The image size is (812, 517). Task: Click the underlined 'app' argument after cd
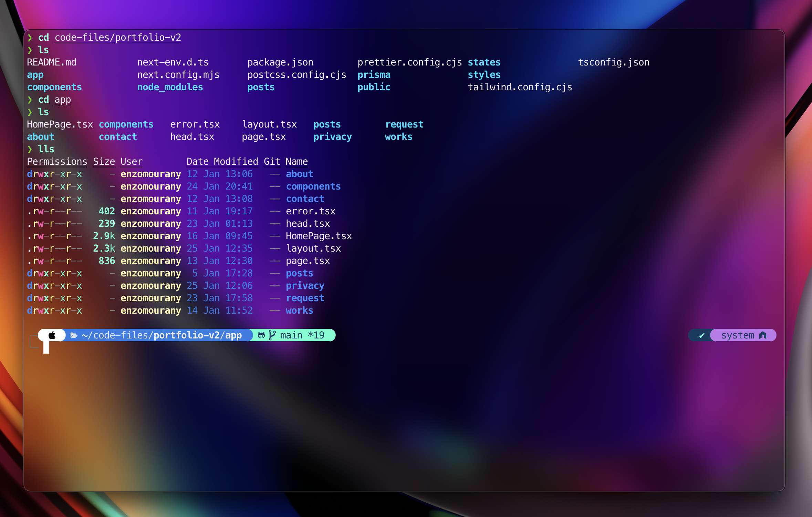63,100
